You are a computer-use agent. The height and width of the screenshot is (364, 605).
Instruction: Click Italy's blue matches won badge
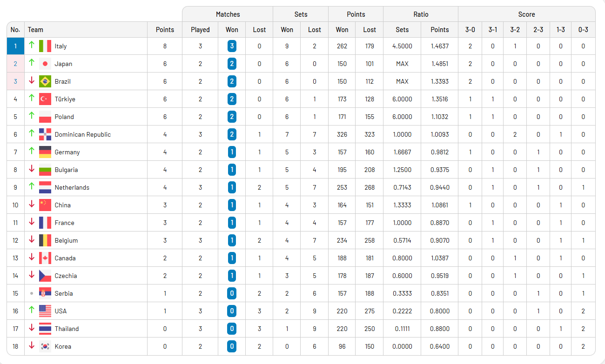click(x=232, y=46)
